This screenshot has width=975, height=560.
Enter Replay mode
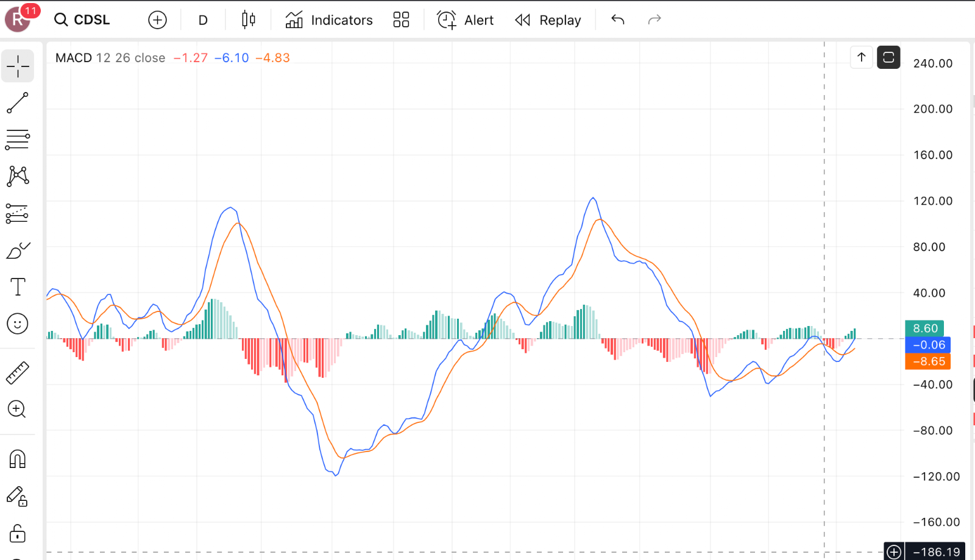click(x=547, y=19)
